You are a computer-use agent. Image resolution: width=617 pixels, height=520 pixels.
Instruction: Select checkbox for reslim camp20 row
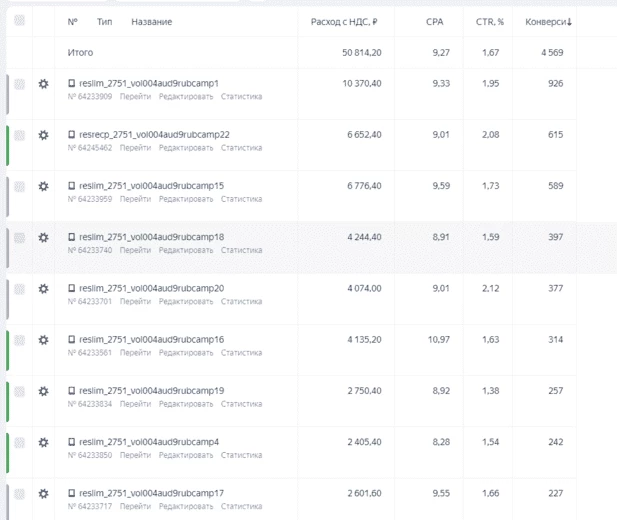(19, 289)
